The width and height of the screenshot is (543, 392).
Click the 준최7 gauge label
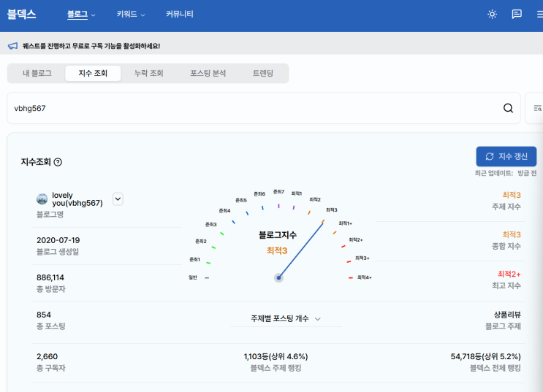278,192
